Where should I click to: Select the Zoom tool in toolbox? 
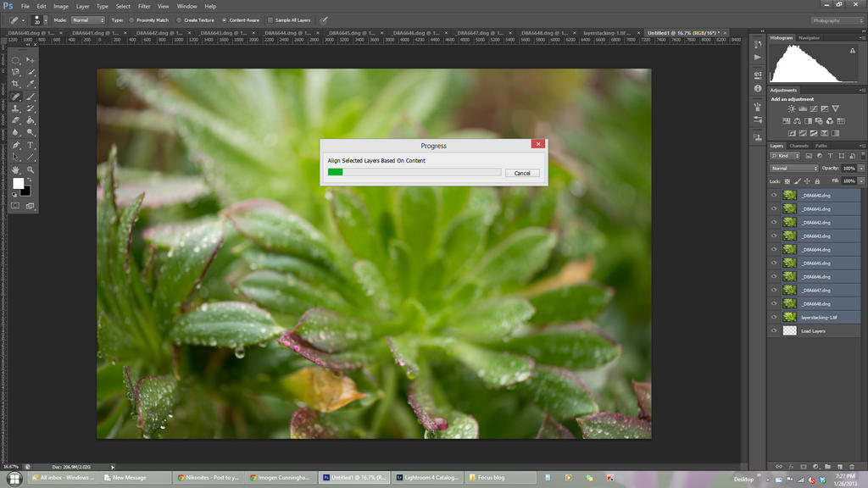(31, 169)
